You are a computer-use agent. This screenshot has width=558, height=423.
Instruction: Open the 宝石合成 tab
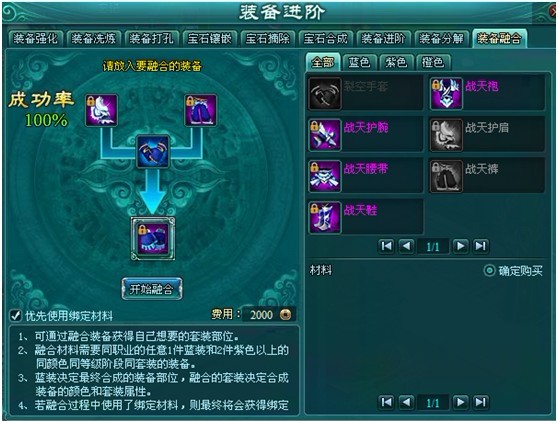point(325,38)
